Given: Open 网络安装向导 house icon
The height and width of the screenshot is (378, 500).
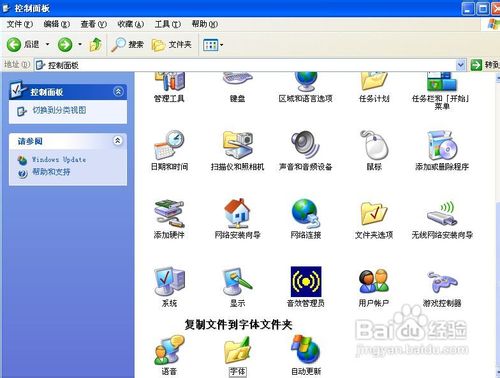Looking at the screenshot, I should pos(237,214).
